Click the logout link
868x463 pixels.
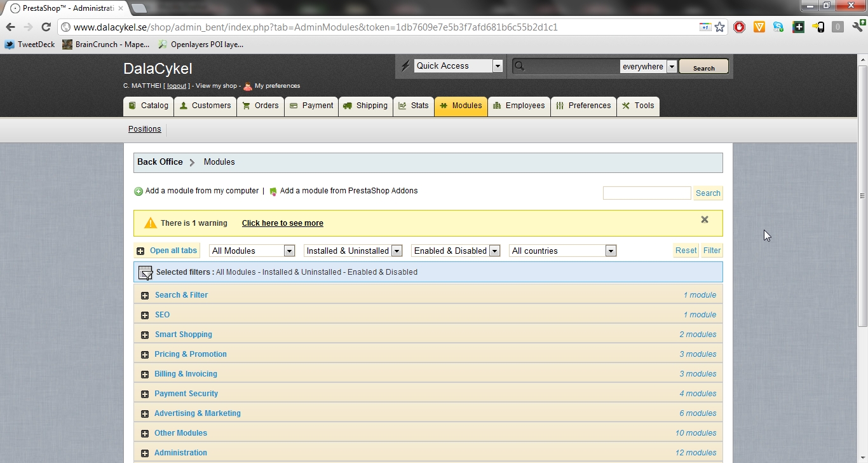[177, 86]
